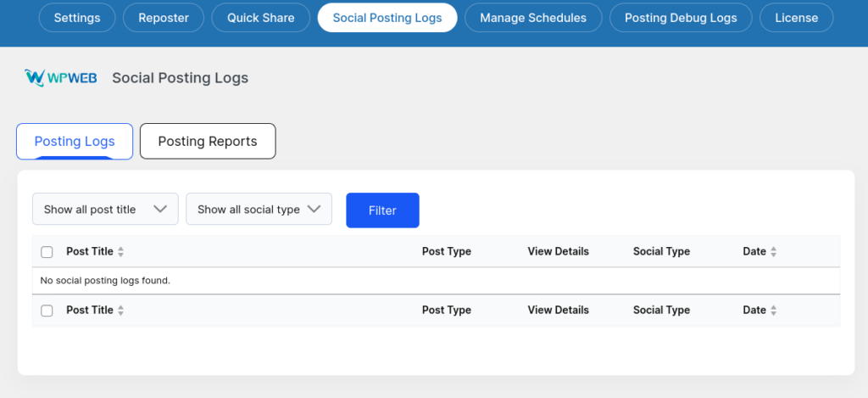Click the Social Posting Logs page heading

(x=180, y=78)
